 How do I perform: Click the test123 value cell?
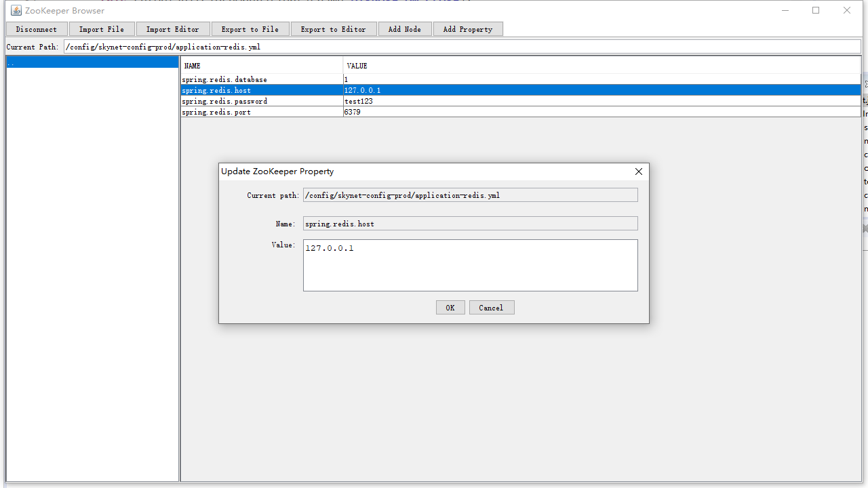tap(602, 101)
